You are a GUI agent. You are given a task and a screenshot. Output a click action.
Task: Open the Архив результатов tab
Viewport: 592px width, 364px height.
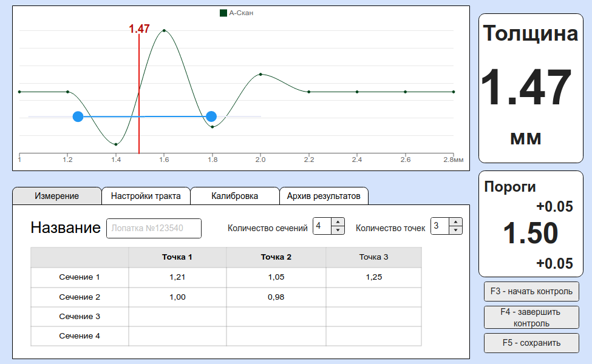pos(324,196)
